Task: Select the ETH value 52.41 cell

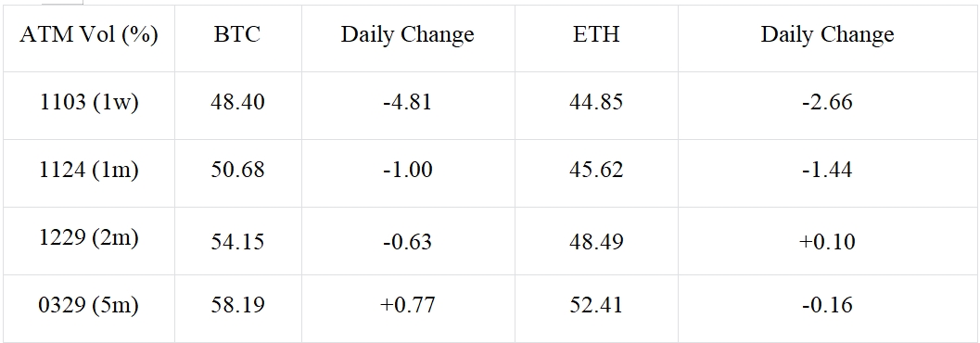Action: [x=596, y=306]
